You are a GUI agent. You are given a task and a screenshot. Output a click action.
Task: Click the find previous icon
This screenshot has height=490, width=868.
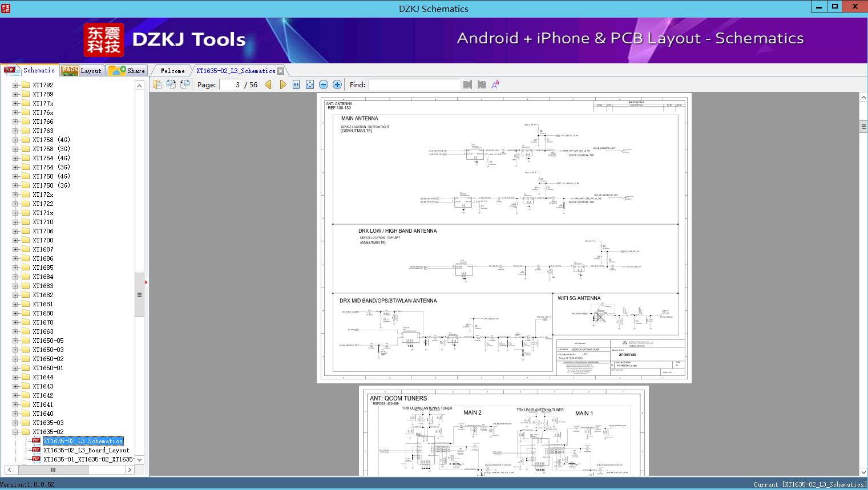coord(467,84)
